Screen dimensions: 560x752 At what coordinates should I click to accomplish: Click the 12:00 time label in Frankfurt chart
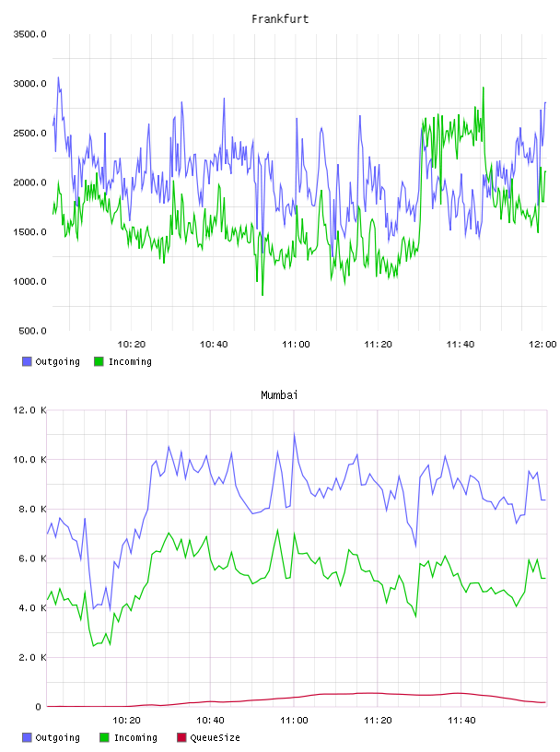tap(542, 345)
